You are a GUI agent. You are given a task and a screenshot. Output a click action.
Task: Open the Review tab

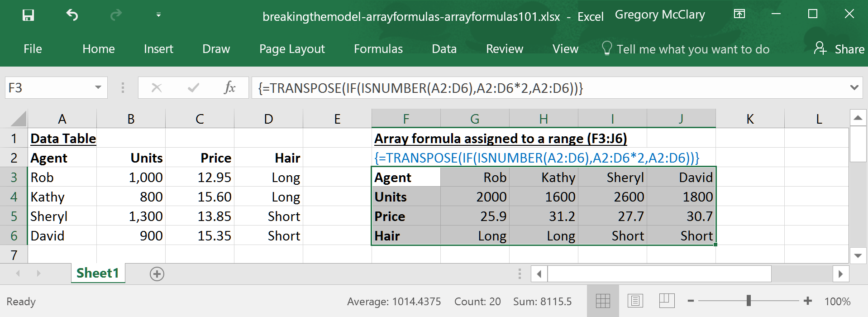(x=505, y=49)
